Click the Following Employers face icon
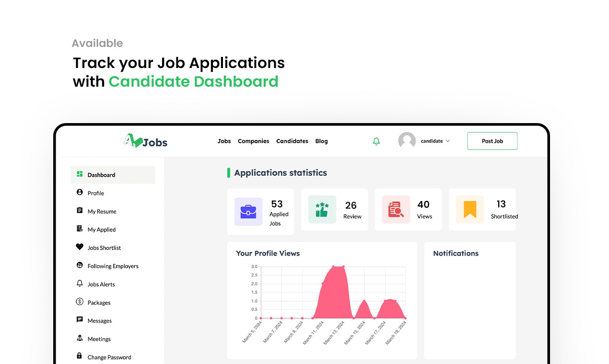 click(x=80, y=265)
